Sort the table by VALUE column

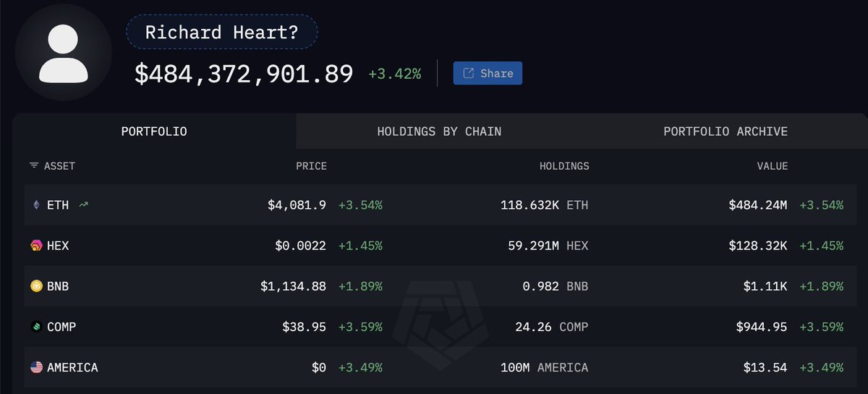tap(772, 166)
